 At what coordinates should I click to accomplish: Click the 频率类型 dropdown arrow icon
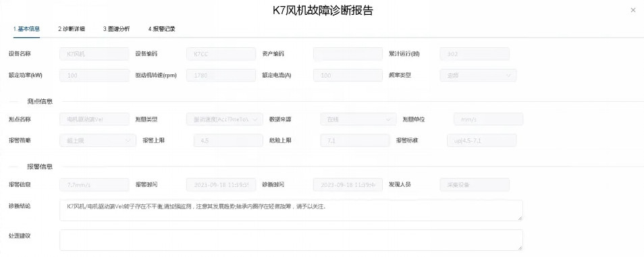(508, 76)
